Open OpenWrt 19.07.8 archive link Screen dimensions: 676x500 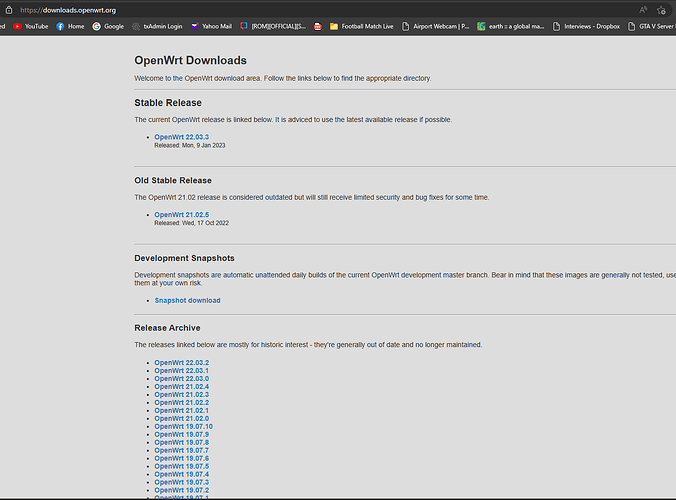click(182, 442)
